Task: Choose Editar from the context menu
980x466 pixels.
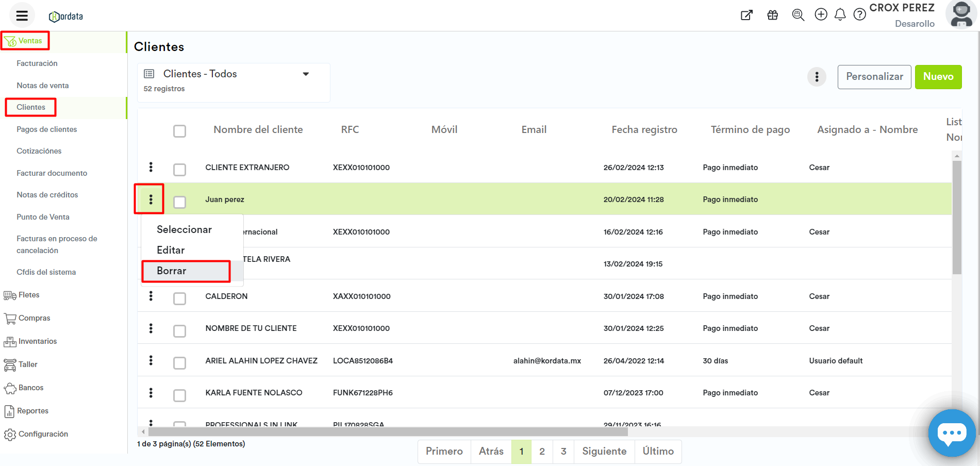Action: 171,250
